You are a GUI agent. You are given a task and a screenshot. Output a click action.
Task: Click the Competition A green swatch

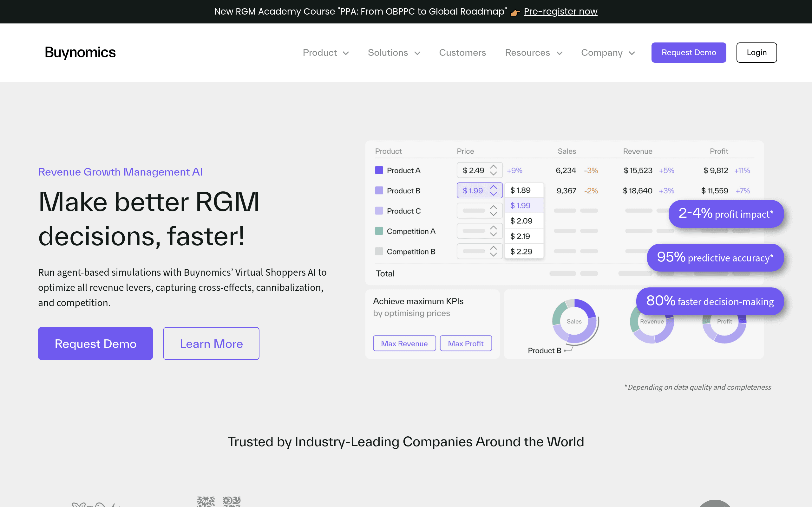click(x=379, y=231)
